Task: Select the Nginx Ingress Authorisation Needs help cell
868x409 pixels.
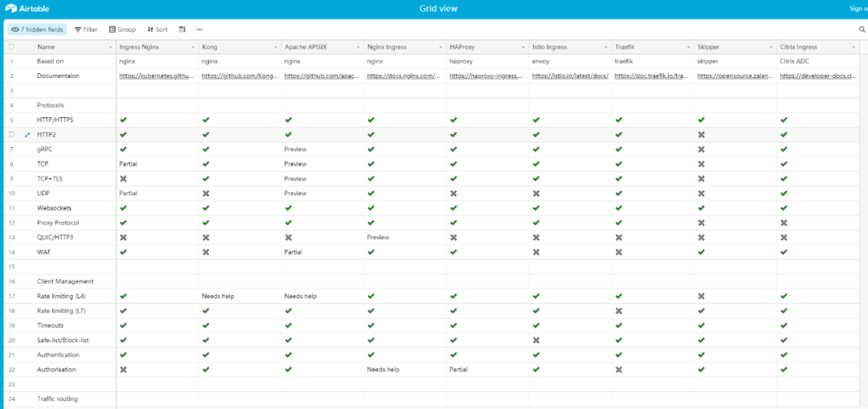Action: pyautogui.click(x=405, y=369)
